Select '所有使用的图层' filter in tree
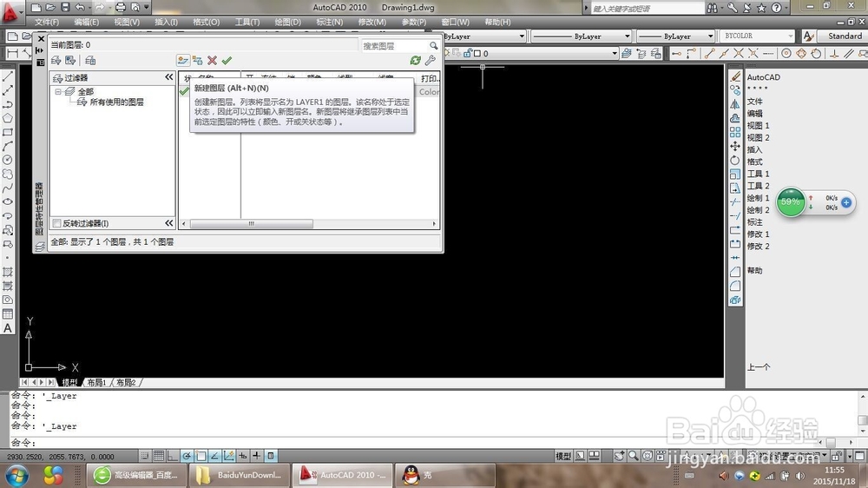Screen dimensions: 868x488 click(117, 102)
